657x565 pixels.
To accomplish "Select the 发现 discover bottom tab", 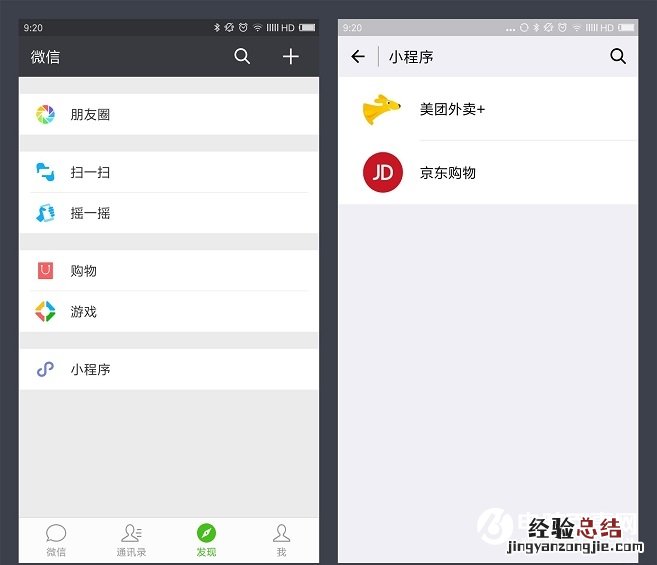I will pos(207,540).
